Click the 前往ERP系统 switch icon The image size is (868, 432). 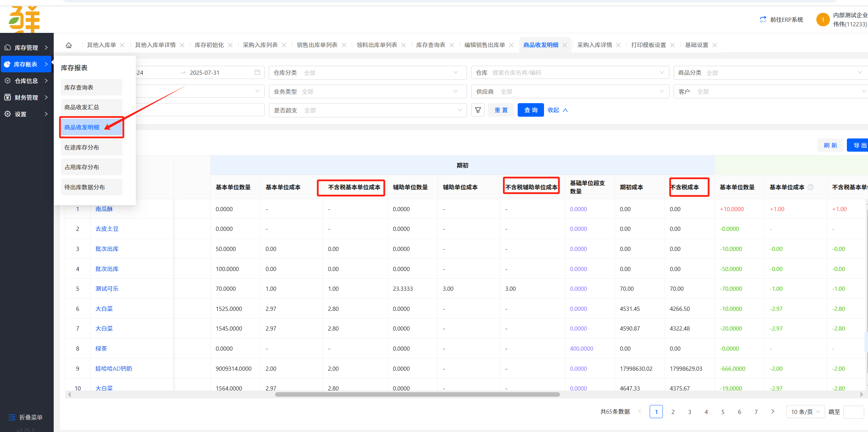tap(763, 19)
